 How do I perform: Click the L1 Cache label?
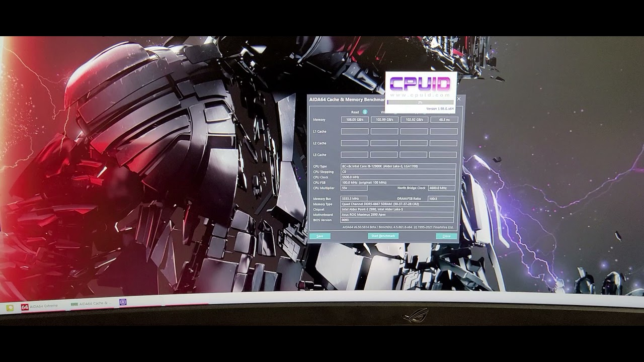tap(319, 132)
